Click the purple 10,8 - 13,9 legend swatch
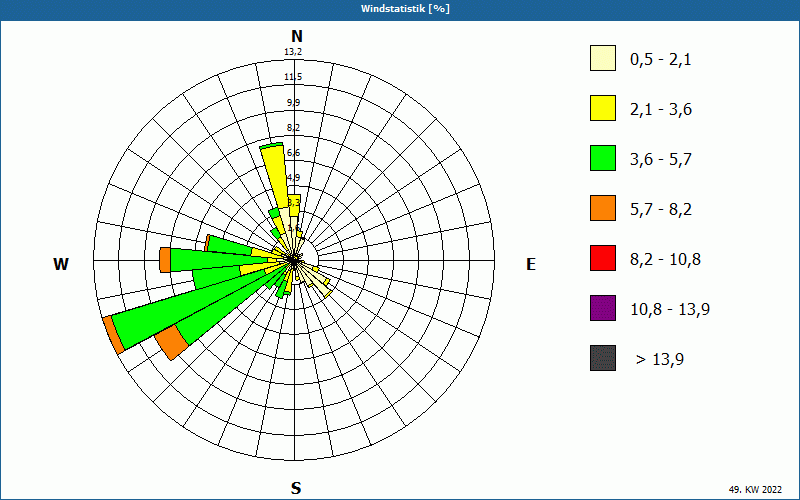Image resolution: width=800 pixels, height=500 pixels. click(603, 308)
